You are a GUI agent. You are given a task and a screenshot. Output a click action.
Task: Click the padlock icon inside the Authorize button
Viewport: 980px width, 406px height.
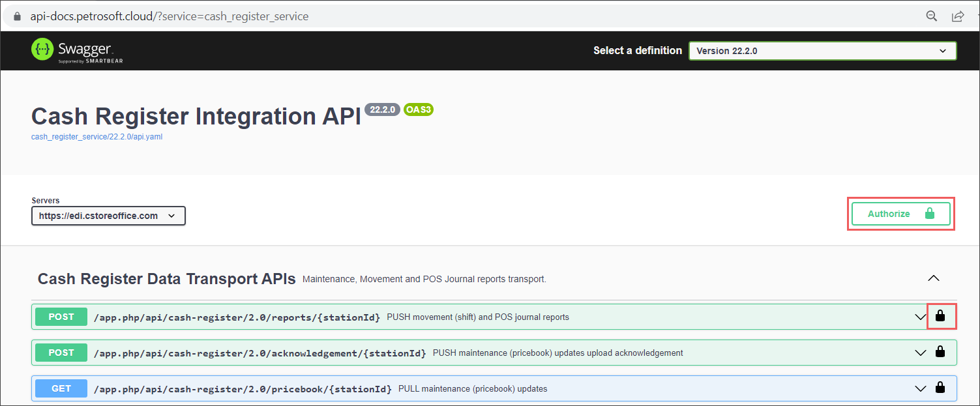[x=928, y=213]
